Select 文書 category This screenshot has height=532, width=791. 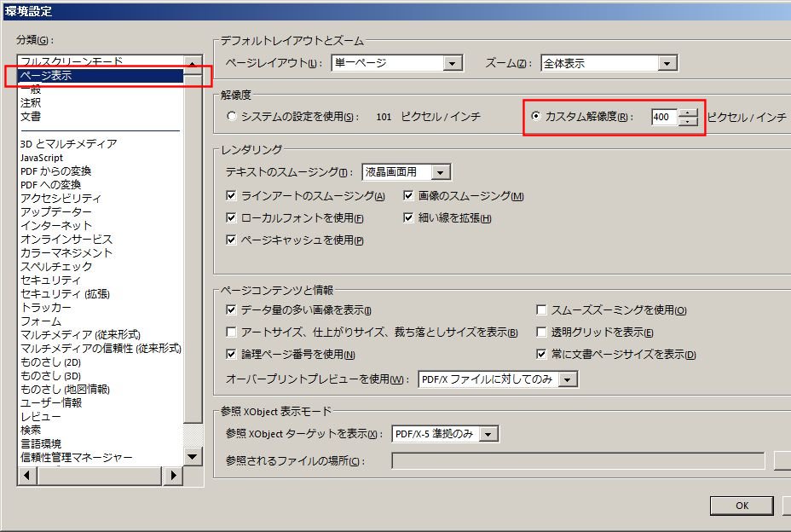pyautogui.click(x=31, y=117)
